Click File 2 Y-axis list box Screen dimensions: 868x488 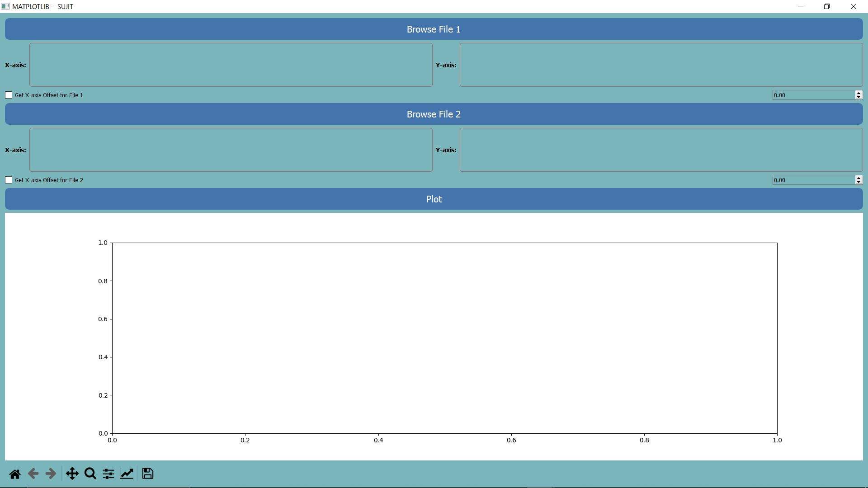(661, 150)
